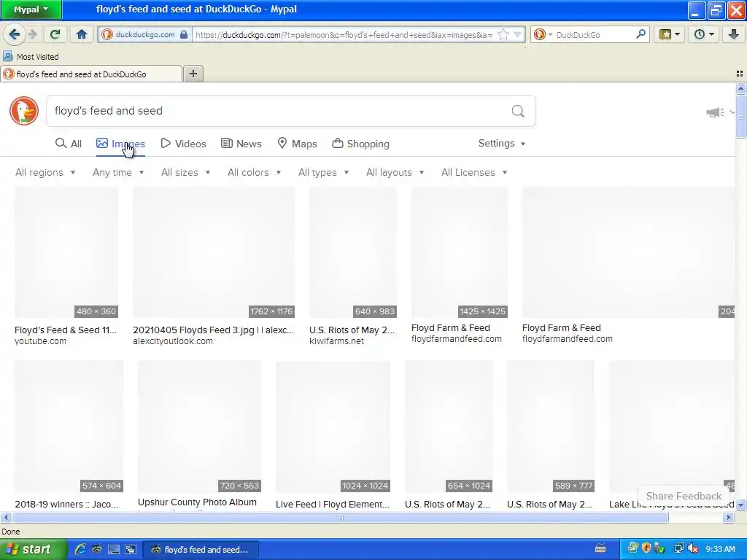The image size is (747, 560).
Task: Click the Upshur County Photo Album title
Action: pyautogui.click(x=197, y=502)
